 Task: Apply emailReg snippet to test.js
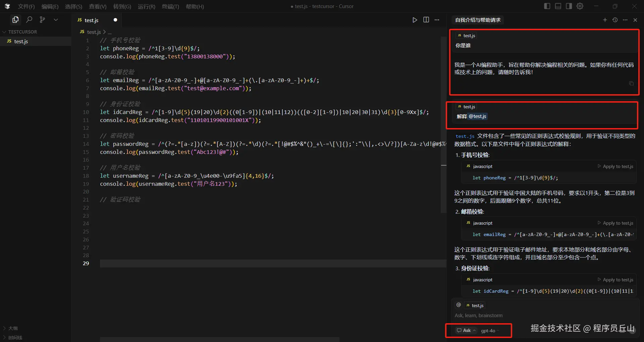click(615, 223)
